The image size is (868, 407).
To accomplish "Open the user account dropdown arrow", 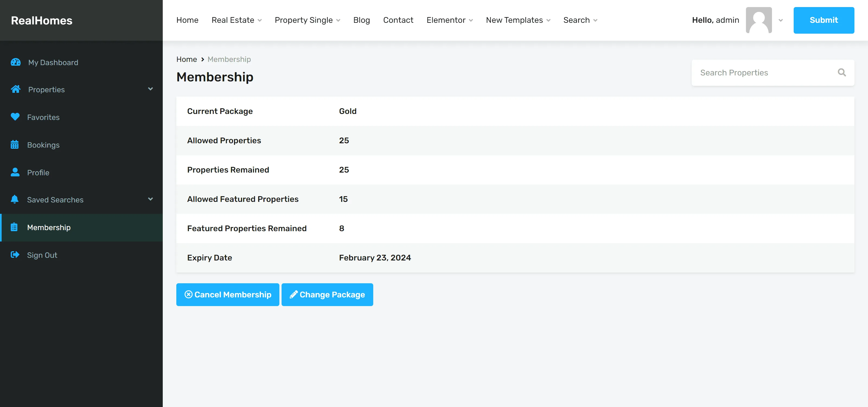I will coord(781,21).
